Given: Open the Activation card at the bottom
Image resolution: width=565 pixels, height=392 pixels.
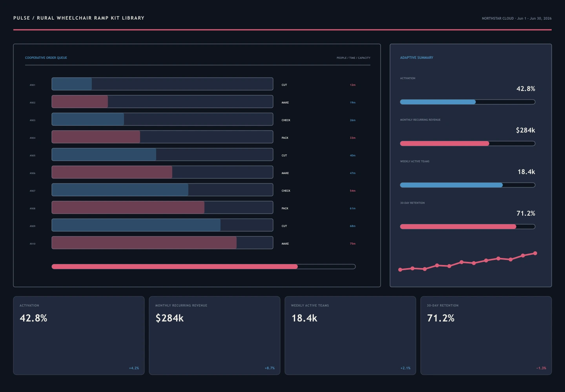Looking at the screenshot, I should click(x=79, y=336).
